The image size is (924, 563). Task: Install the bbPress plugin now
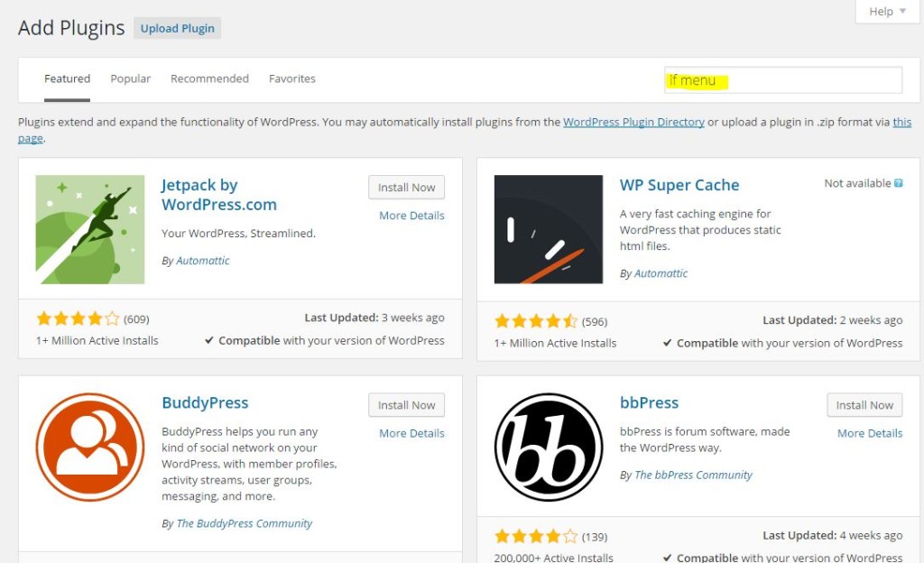tap(864, 405)
